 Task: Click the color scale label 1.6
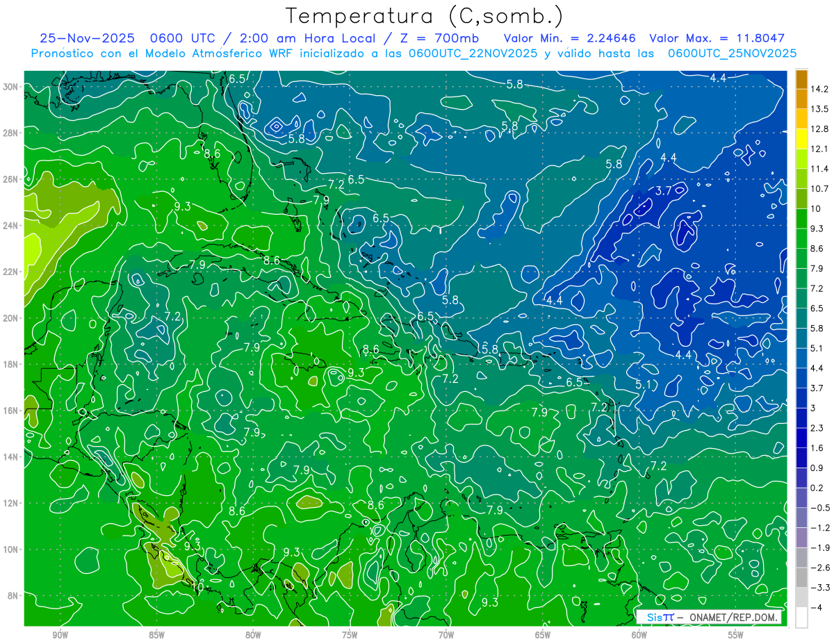coord(817,448)
